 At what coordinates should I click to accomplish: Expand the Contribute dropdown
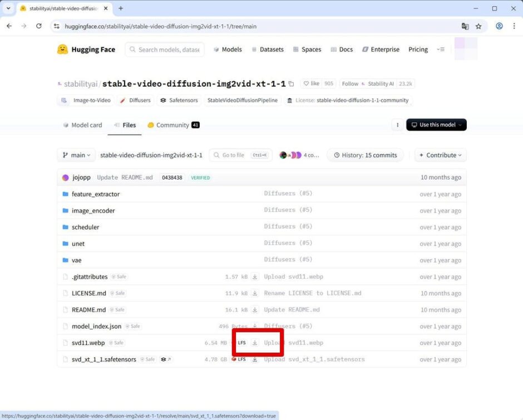click(x=440, y=155)
